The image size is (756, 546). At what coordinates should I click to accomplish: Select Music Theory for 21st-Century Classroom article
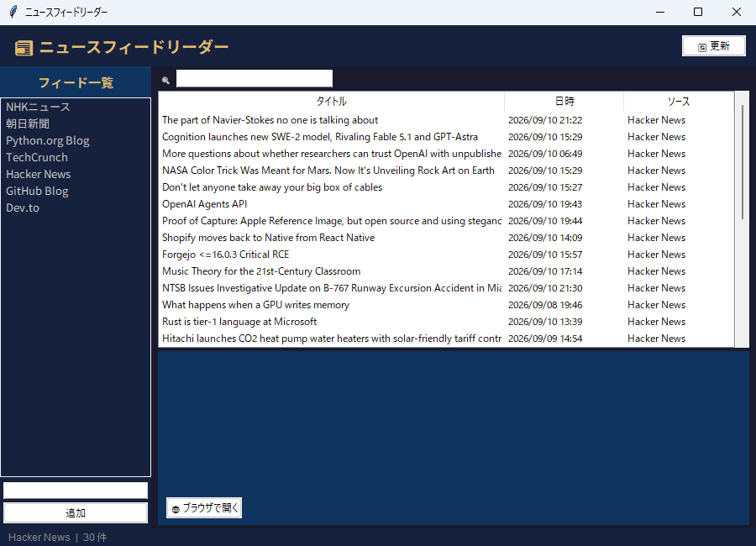coord(446,271)
